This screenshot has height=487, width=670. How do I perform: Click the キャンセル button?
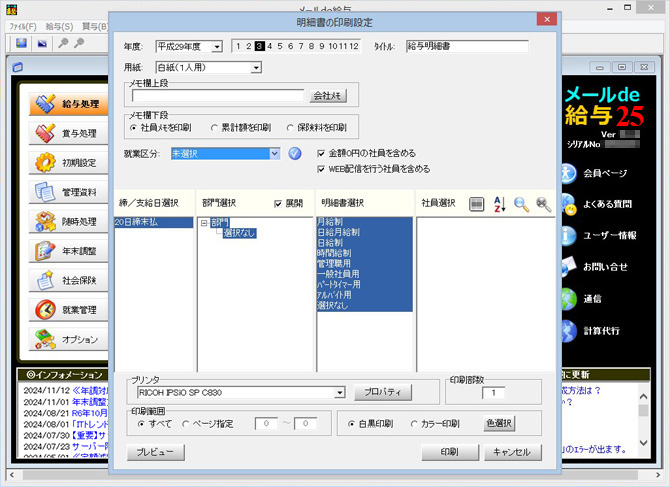[x=512, y=452]
